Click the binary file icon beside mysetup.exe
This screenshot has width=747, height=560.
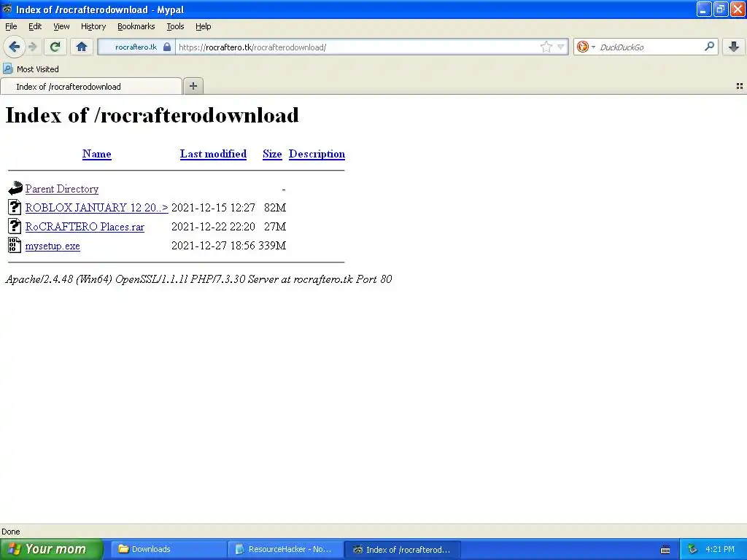tap(15, 245)
